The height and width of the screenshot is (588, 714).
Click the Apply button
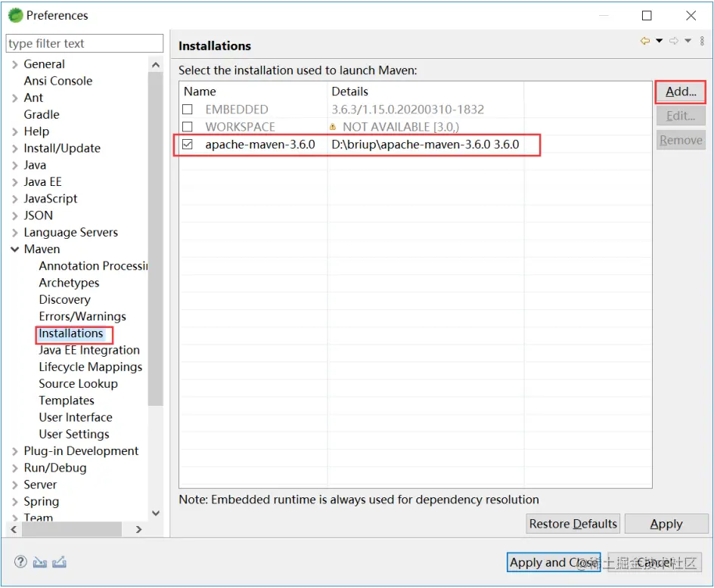coord(666,525)
